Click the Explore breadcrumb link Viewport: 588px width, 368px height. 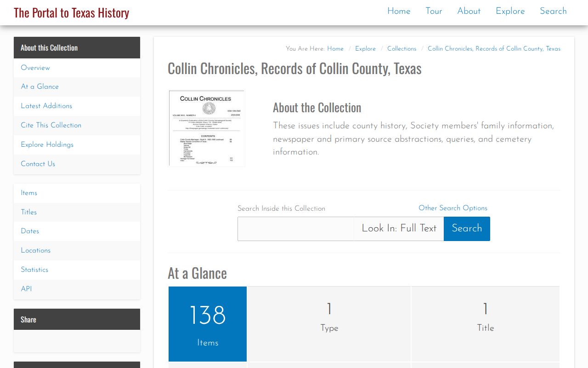(x=365, y=49)
